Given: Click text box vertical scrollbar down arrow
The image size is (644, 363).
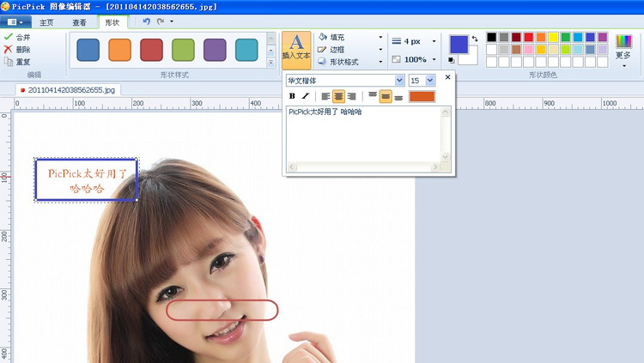Looking at the screenshot, I should pos(446,157).
